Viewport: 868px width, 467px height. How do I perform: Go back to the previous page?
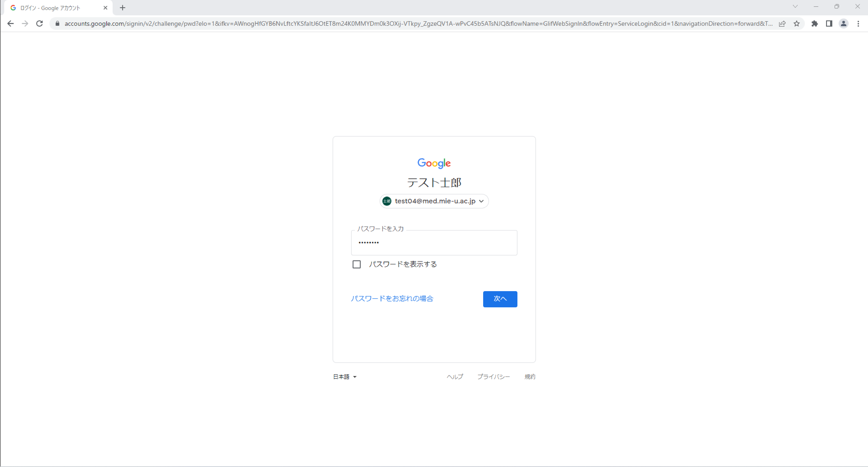(x=10, y=24)
